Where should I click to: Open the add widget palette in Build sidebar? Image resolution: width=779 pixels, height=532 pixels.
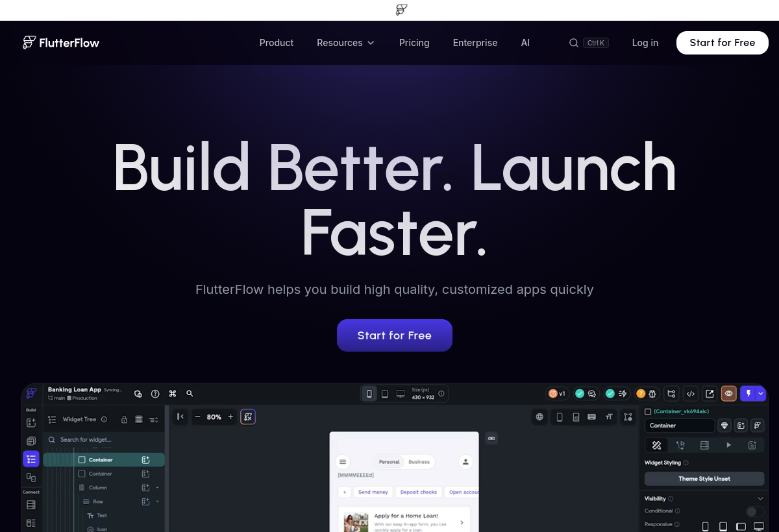[31, 422]
